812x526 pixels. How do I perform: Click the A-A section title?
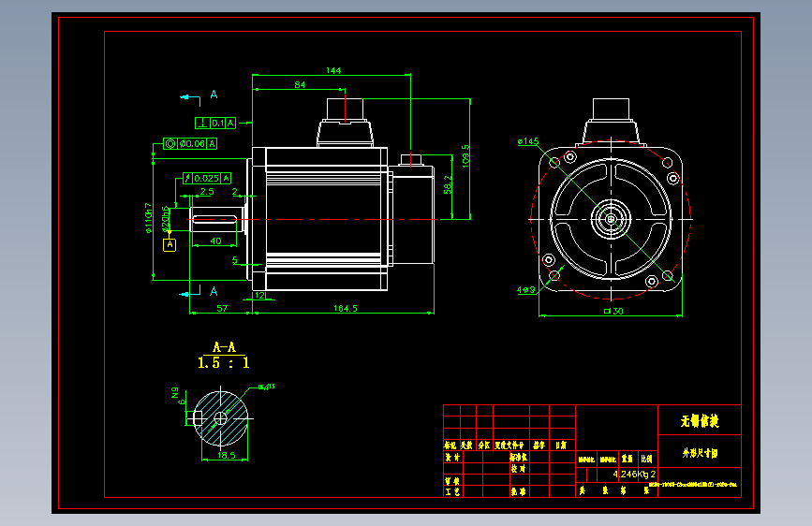click(x=224, y=347)
